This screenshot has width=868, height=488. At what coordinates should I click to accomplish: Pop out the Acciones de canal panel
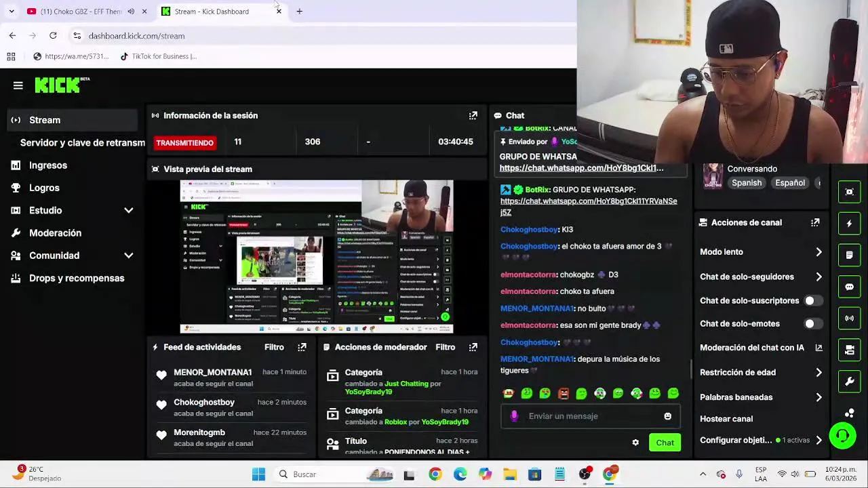(815, 222)
